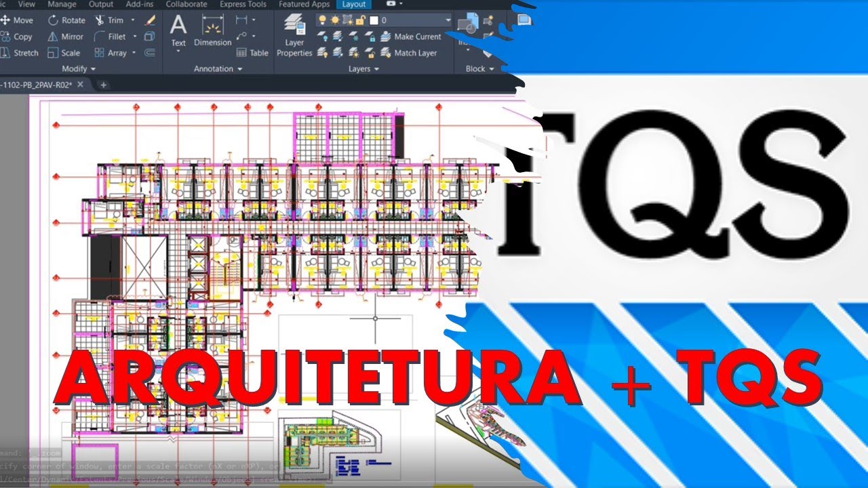Open Layer Properties manager
868x488 pixels.
pyautogui.click(x=294, y=37)
